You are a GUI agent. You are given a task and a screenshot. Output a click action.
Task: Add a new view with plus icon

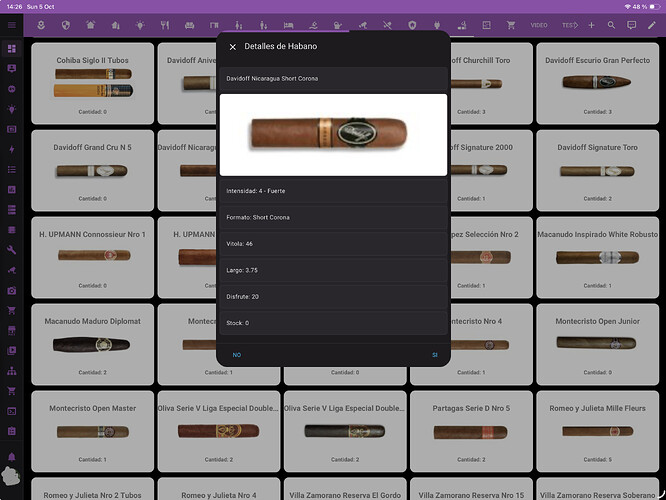pyautogui.click(x=591, y=25)
